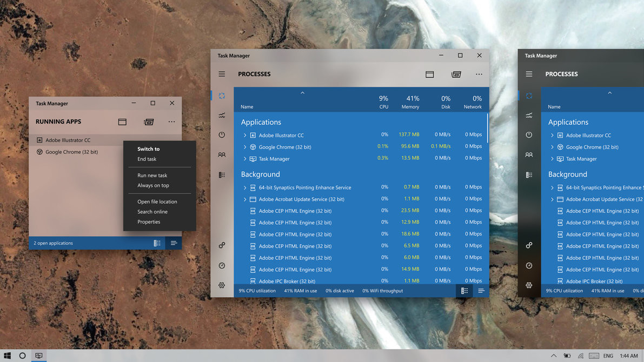Click the three-dot more options in Running Apps window
The height and width of the screenshot is (362, 644).
171,122
